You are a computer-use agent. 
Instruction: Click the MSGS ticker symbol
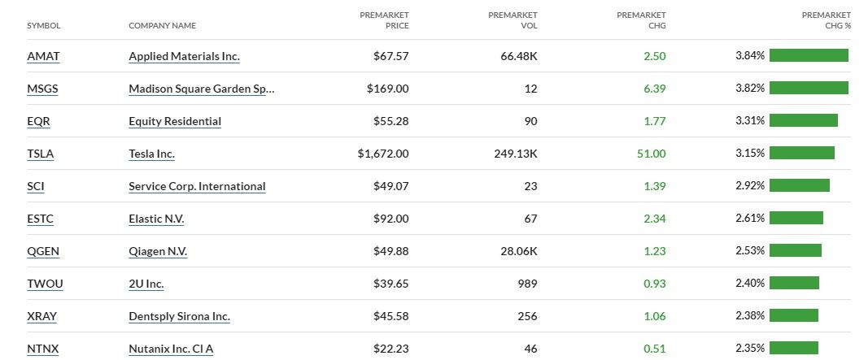(x=42, y=89)
